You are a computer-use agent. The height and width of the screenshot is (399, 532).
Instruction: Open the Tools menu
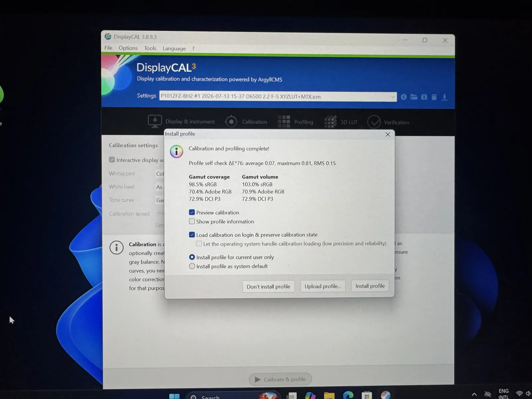(150, 48)
